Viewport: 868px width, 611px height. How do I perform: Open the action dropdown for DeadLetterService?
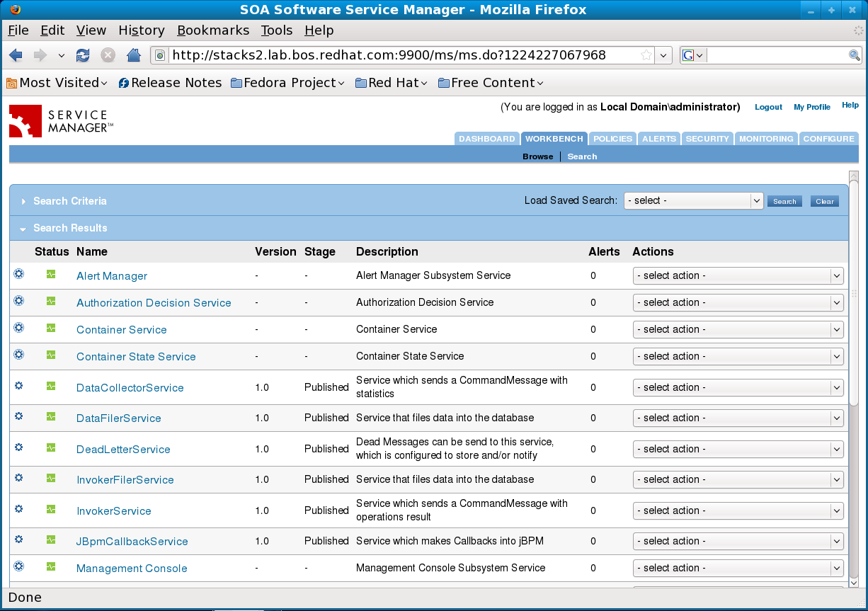738,449
